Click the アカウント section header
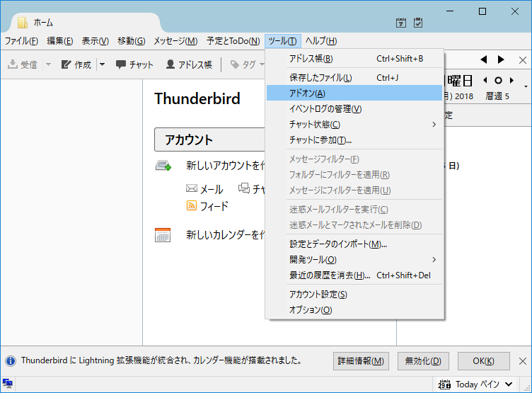This screenshot has width=532, height=393. [209, 139]
